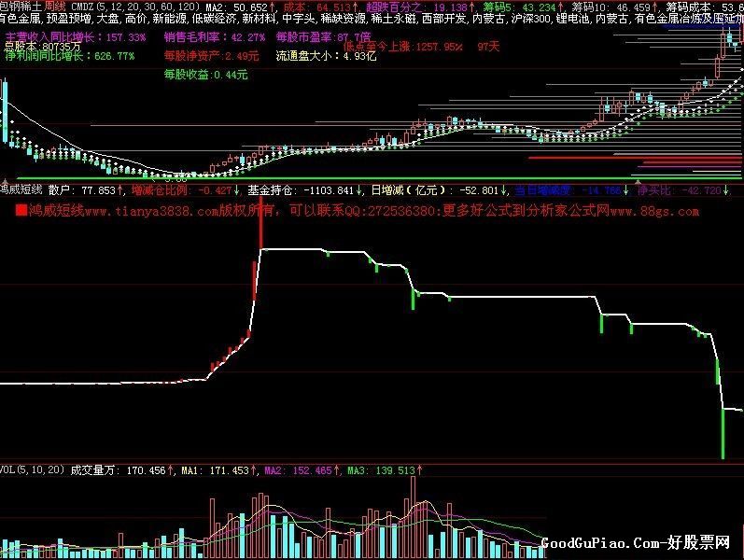Click the 成交量万: 170.456 readout
The height and width of the screenshot is (560, 744).
[122, 470]
